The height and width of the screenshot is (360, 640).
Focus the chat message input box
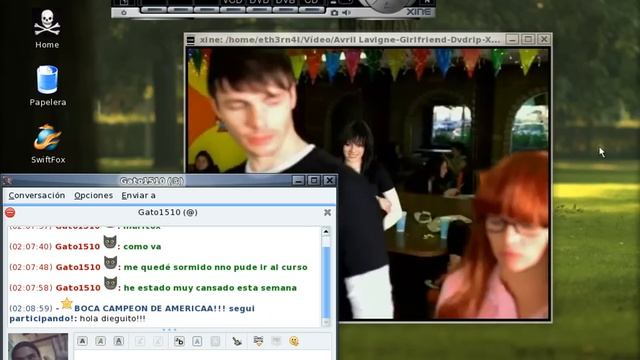pos(203,355)
